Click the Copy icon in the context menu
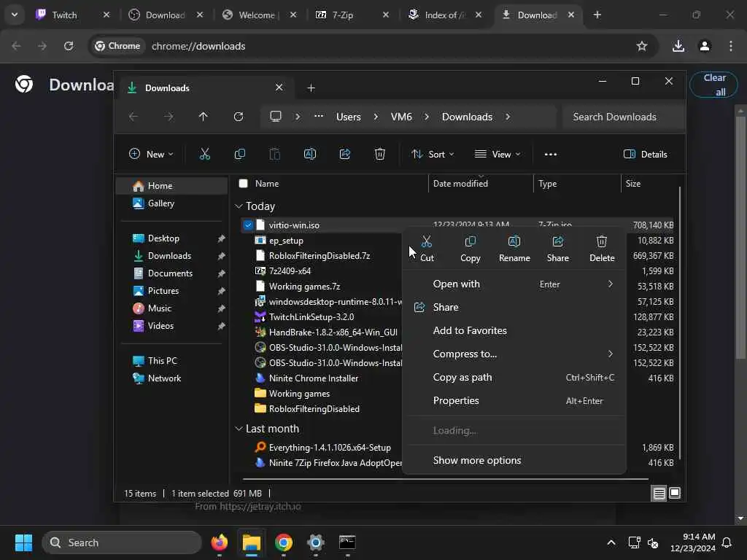This screenshot has height=560, width=747. (x=471, y=241)
